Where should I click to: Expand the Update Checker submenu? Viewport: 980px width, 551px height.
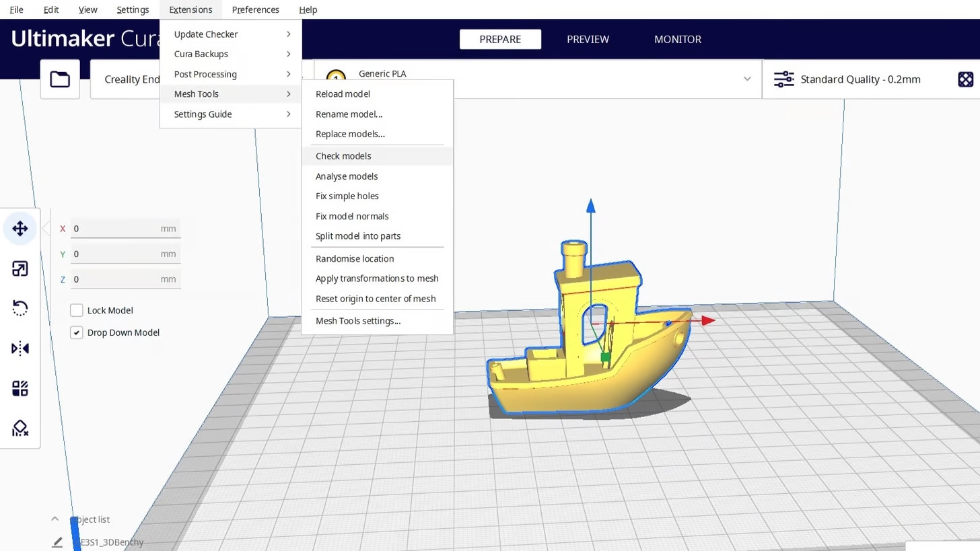(230, 34)
